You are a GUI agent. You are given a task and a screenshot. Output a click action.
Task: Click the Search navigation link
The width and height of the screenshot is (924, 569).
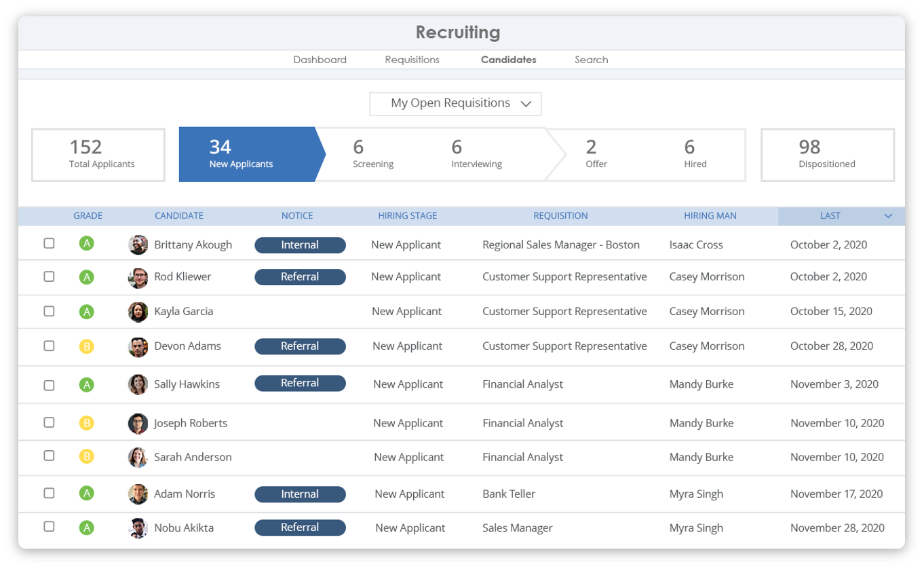pos(590,60)
